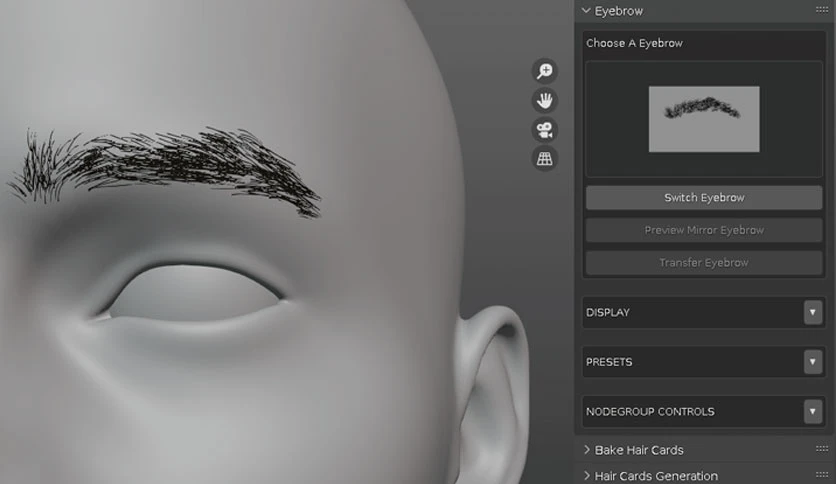This screenshot has width=836, height=484.
Task: Select the eyebrow preview thumbnail
Action: point(704,119)
